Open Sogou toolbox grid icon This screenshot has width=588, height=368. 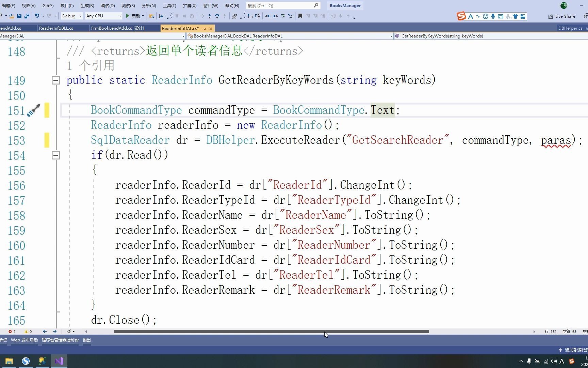(x=523, y=16)
